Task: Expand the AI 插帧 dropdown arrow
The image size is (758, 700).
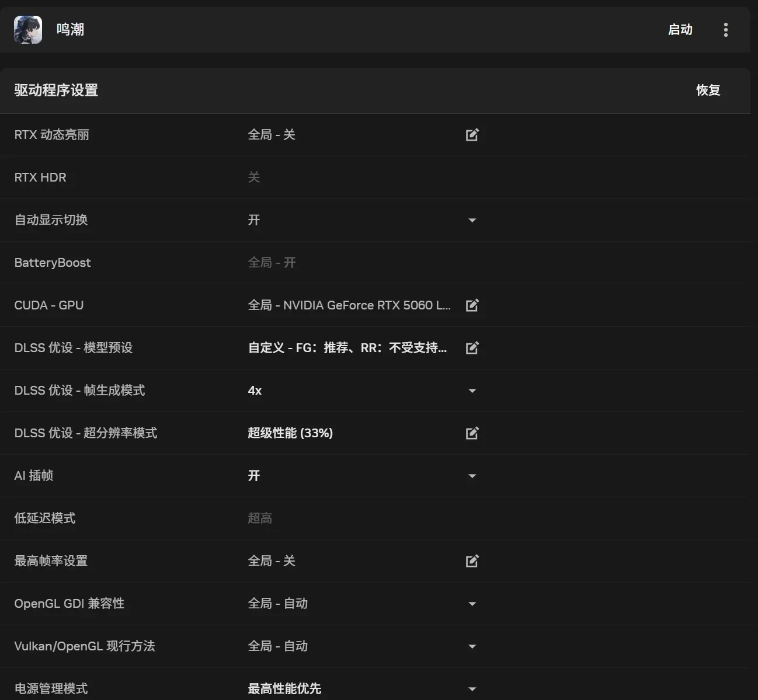Action: (x=472, y=476)
